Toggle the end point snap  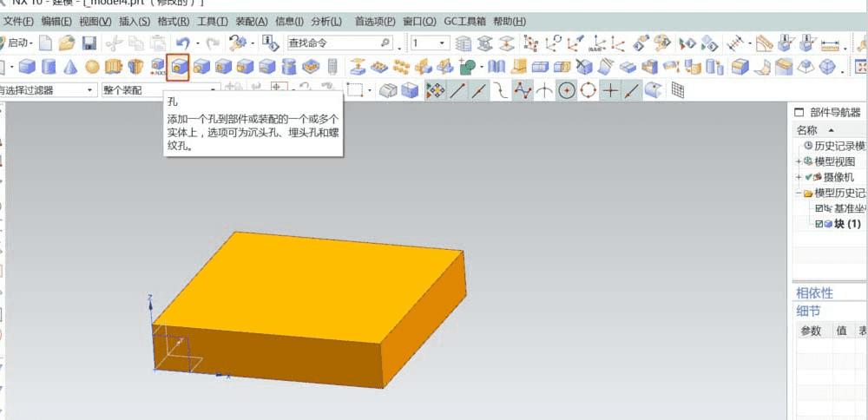click(x=457, y=90)
